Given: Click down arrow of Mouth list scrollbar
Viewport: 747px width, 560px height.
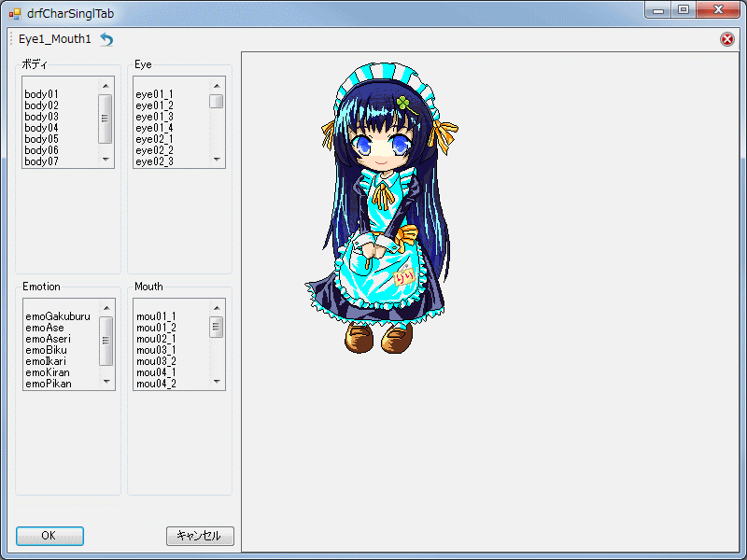Looking at the screenshot, I should (x=217, y=382).
